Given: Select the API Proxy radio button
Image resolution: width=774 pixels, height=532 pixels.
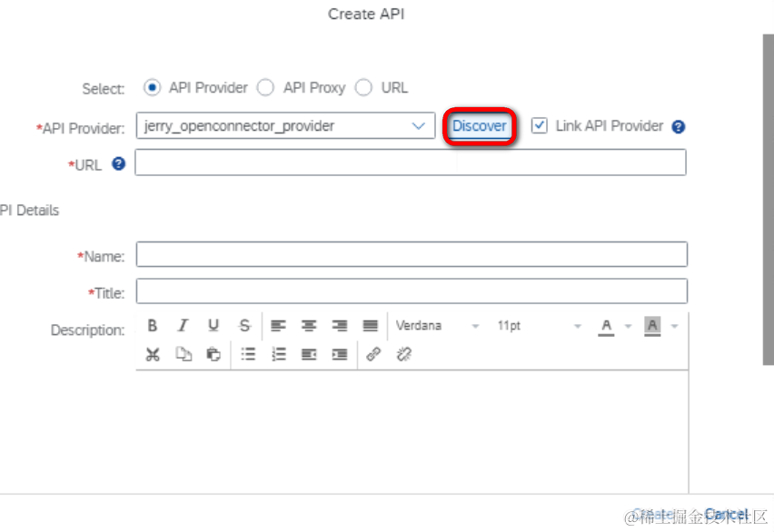Looking at the screenshot, I should tap(265, 87).
